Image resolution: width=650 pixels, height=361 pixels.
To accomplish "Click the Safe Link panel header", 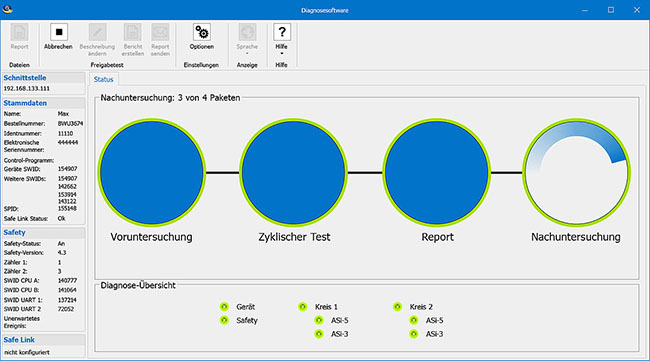I will [44, 340].
